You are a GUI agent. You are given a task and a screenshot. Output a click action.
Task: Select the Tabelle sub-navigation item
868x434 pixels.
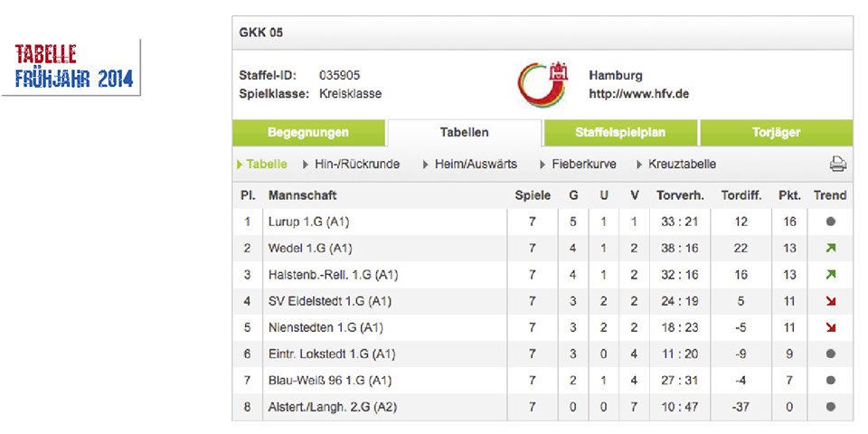pos(267,165)
